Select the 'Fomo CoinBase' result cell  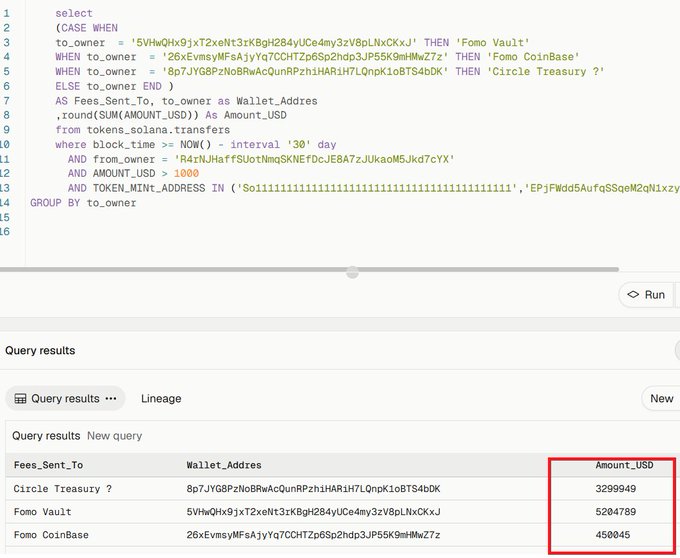click(x=51, y=535)
